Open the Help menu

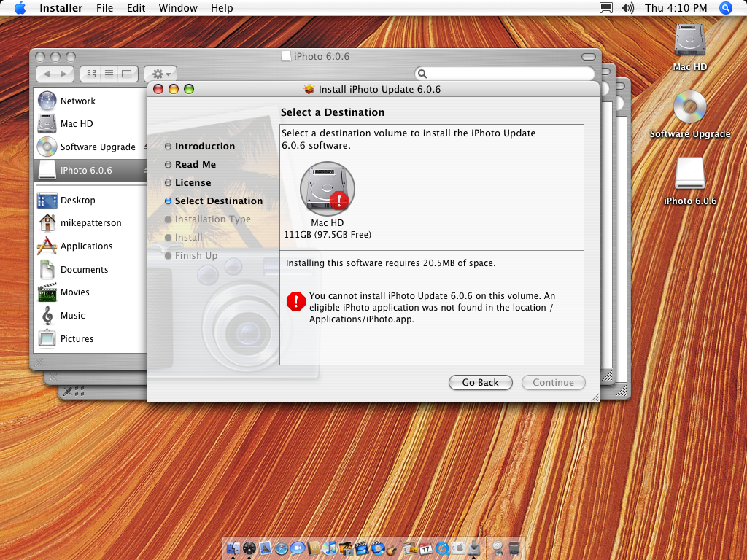pos(222,8)
